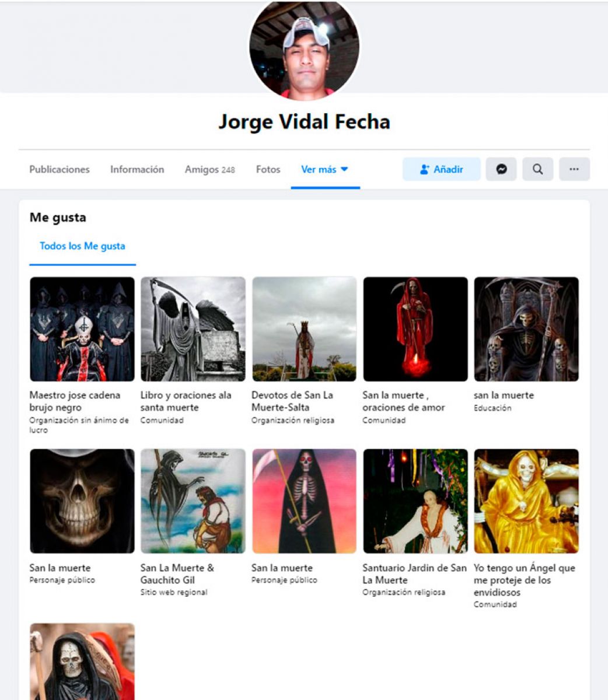Image resolution: width=608 pixels, height=700 pixels.
Task: Open Santuario Jardin de San La Muerte thumbnail
Action: pos(415,501)
